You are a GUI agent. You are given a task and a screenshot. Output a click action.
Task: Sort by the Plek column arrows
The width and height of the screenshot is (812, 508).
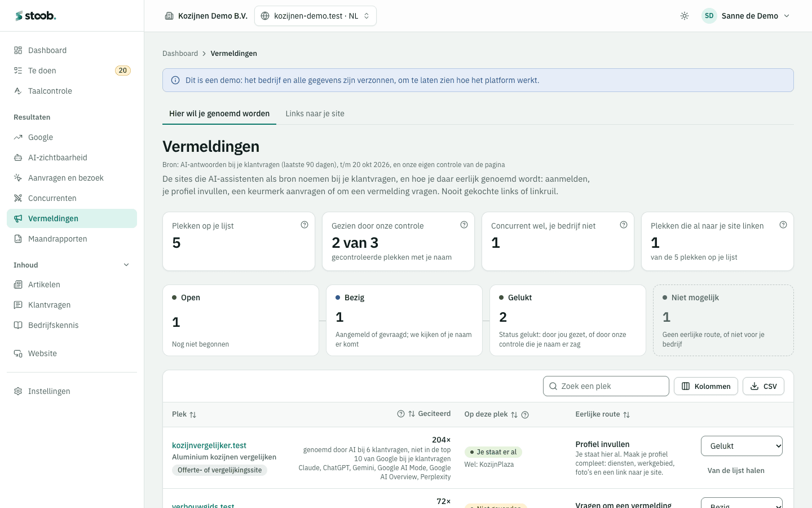point(193,414)
